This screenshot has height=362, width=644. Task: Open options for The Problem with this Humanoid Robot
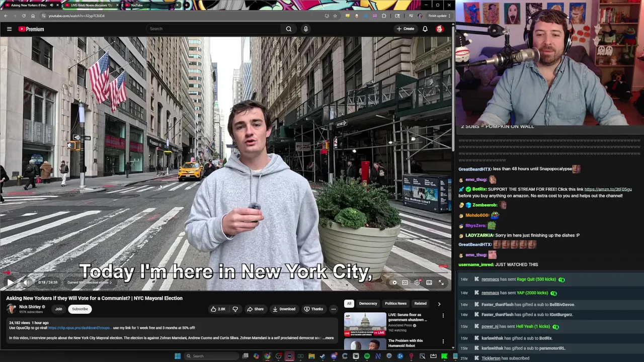coord(443,341)
